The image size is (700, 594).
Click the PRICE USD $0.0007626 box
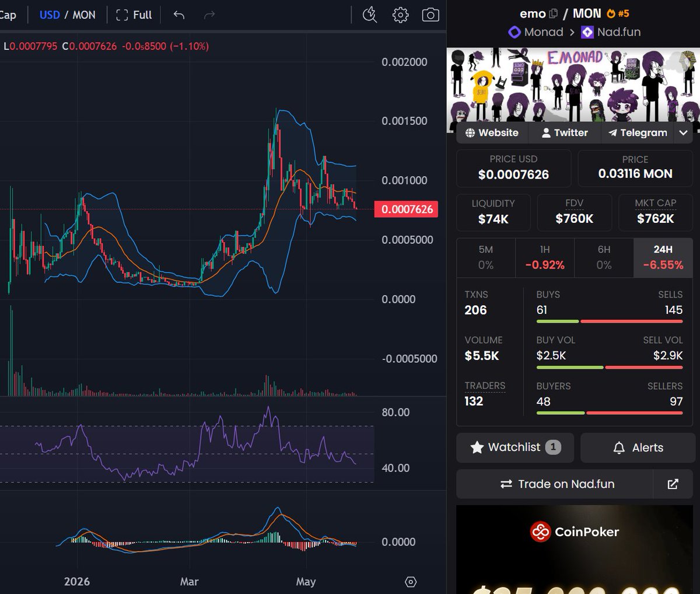tap(513, 168)
